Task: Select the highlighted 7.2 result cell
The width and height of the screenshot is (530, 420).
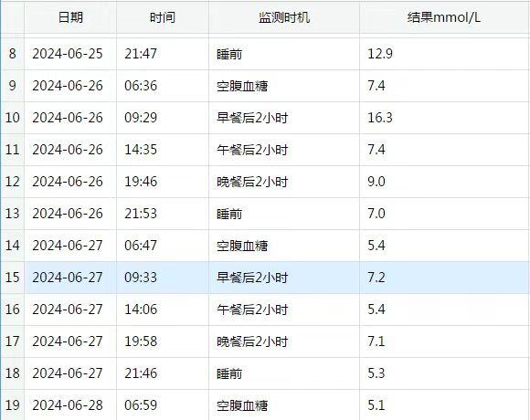Action: point(444,278)
